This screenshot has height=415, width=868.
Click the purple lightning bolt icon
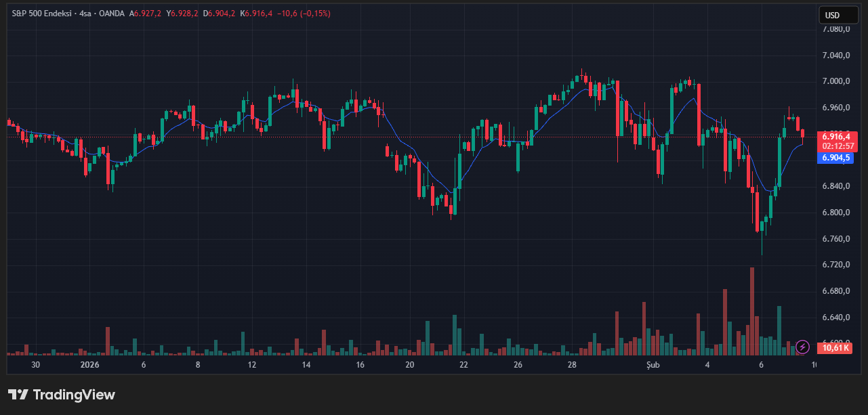803,347
